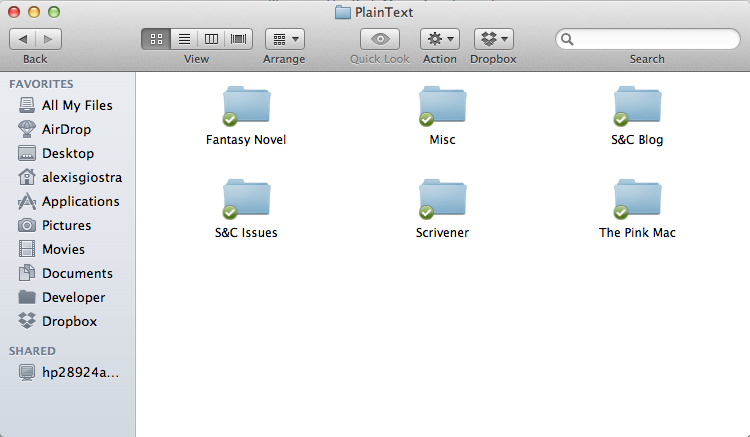The height and width of the screenshot is (437, 750).
Task: Click the Misc name label
Action: tap(442, 140)
